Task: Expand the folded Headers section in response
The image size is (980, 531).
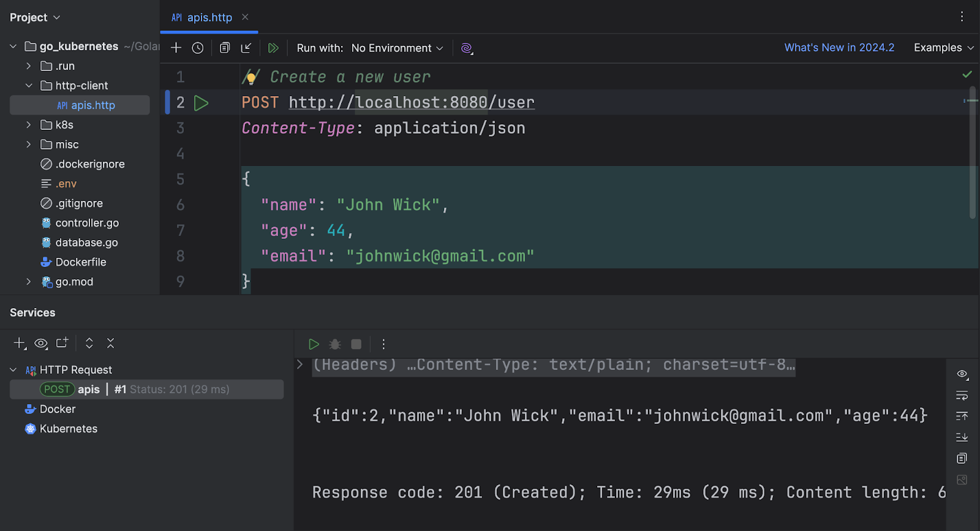Action: point(300,364)
